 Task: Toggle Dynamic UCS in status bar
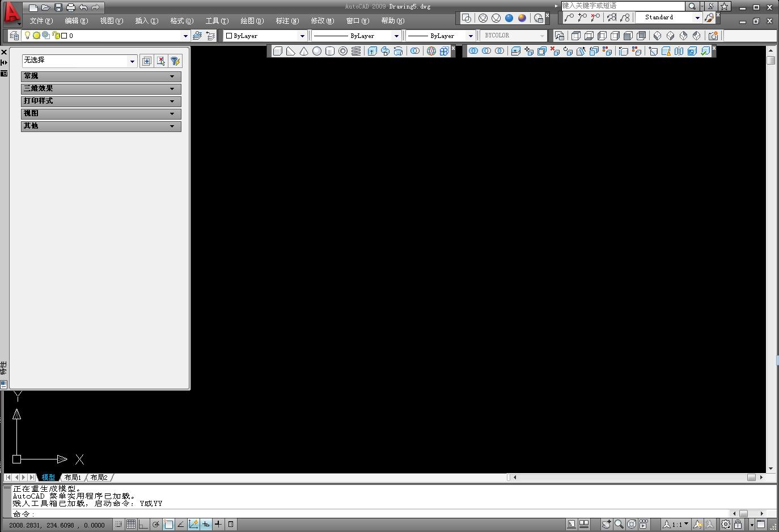click(193, 525)
